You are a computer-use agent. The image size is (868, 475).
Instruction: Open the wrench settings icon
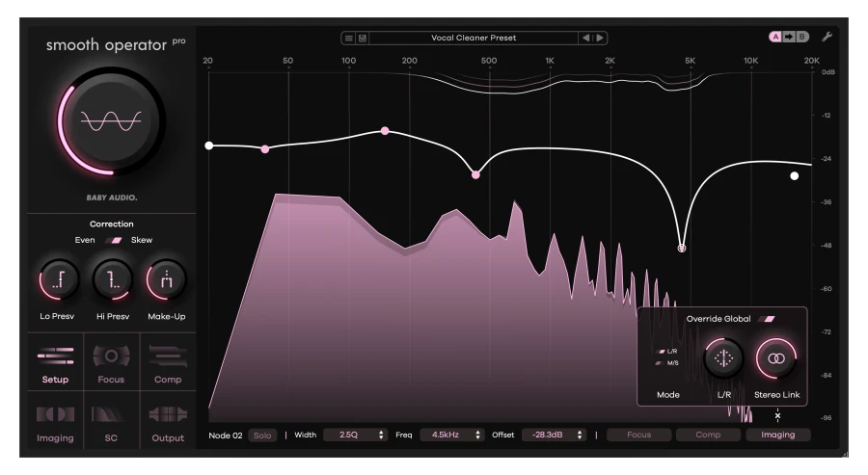(827, 37)
